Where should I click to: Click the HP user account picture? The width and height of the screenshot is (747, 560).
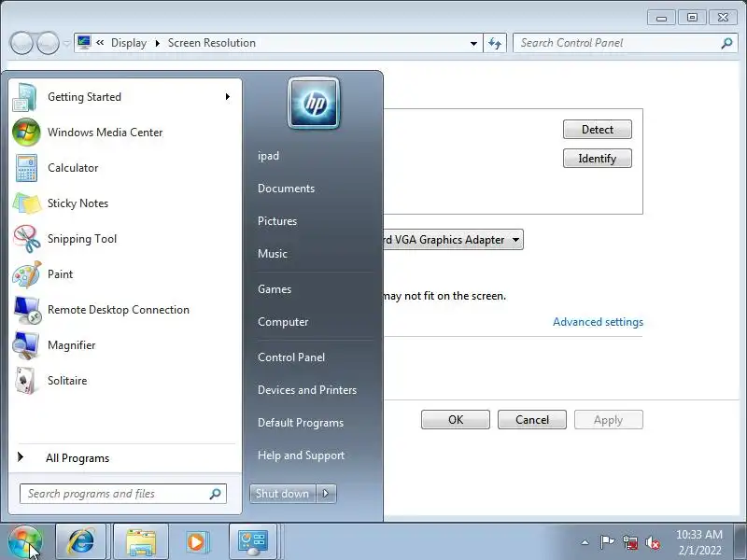(314, 104)
